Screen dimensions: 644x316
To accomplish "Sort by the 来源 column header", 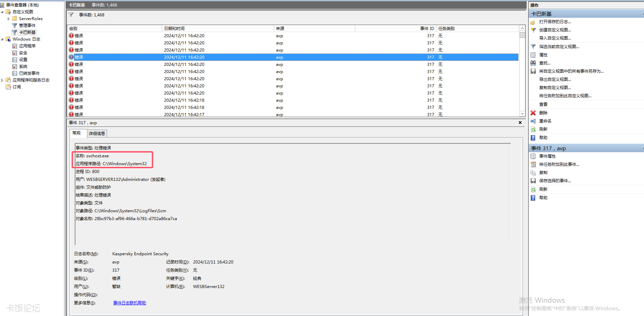I will [314, 28].
